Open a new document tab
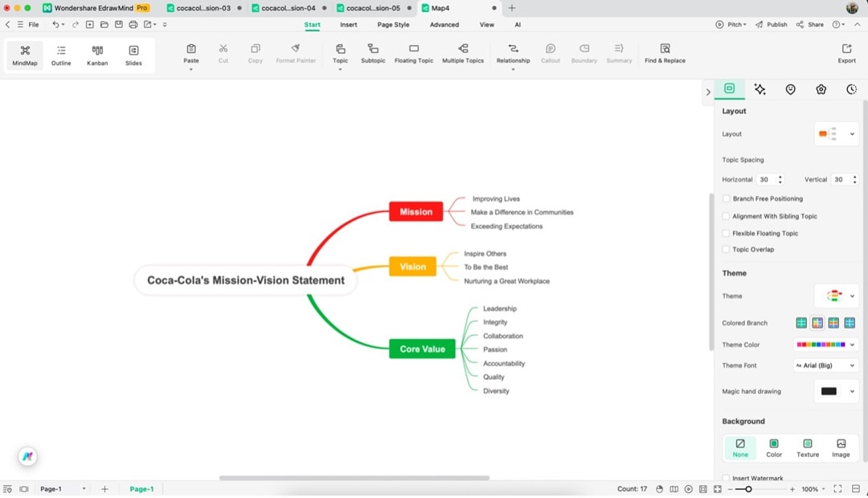The image size is (868, 498). click(511, 8)
